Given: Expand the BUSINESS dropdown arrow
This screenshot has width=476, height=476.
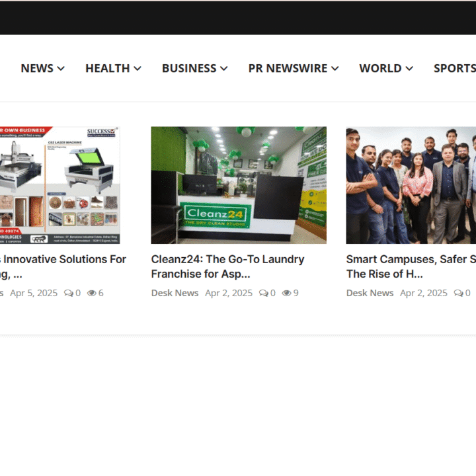Looking at the screenshot, I should click(224, 69).
